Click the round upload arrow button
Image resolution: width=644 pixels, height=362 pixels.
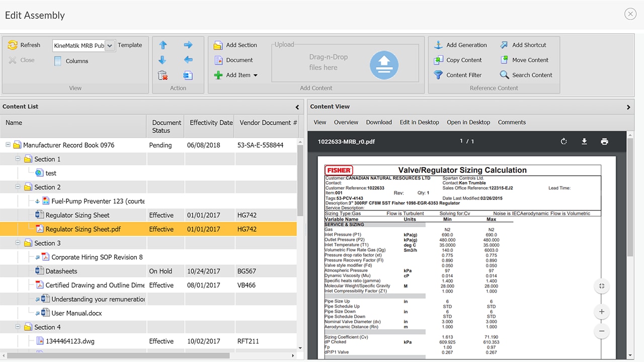coord(384,65)
